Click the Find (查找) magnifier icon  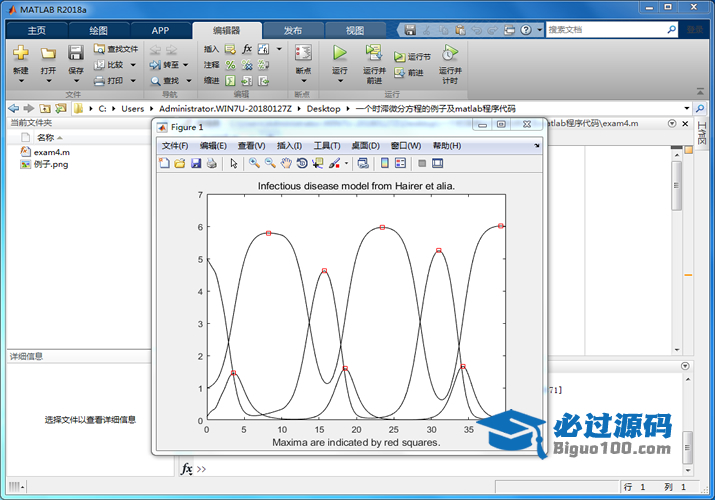[x=155, y=81]
